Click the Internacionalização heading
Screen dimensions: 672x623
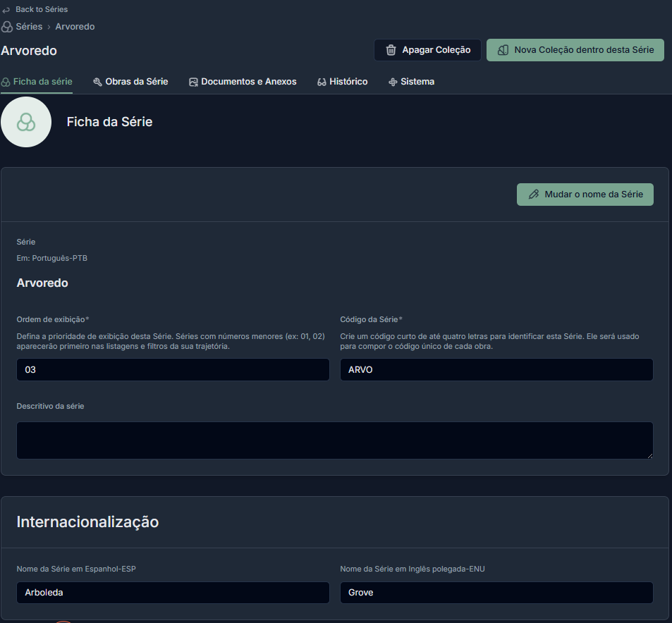[87, 522]
